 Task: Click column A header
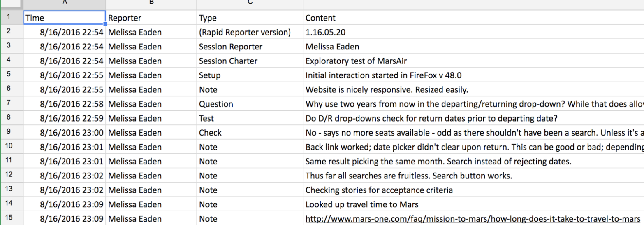[65, 3]
